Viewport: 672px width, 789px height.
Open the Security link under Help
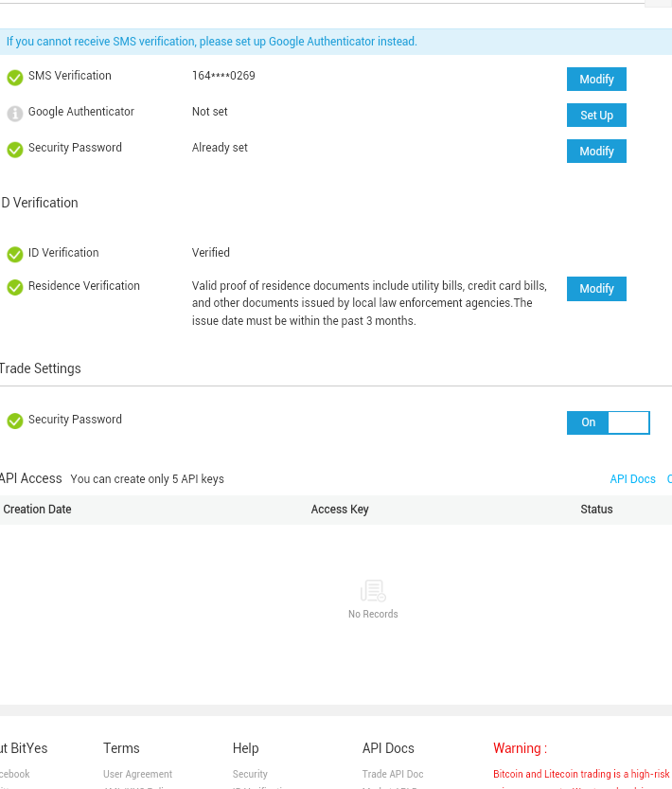point(250,775)
